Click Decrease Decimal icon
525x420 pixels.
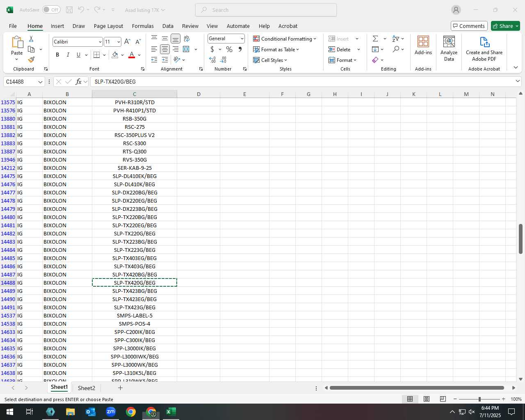click(x=223, y=60)
